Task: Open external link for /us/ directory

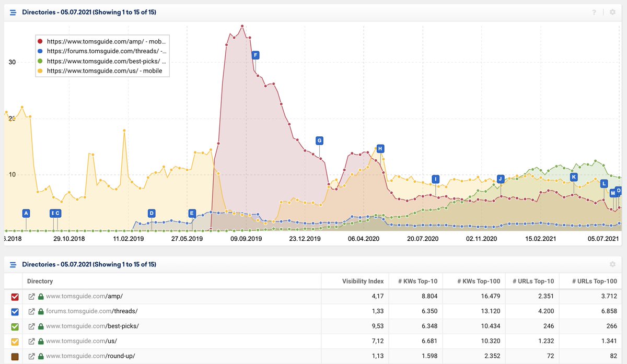Action: 31,341
